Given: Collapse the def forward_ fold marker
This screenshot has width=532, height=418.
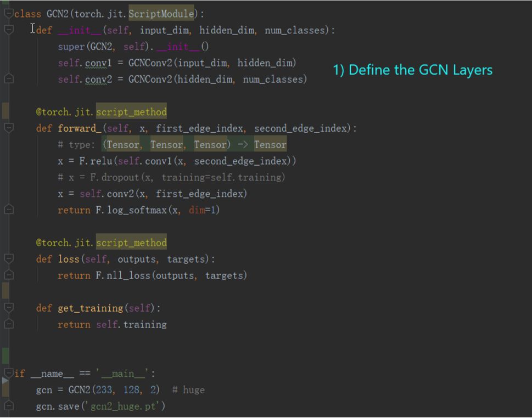Looking at the screenshot, I should coord(8,128).
